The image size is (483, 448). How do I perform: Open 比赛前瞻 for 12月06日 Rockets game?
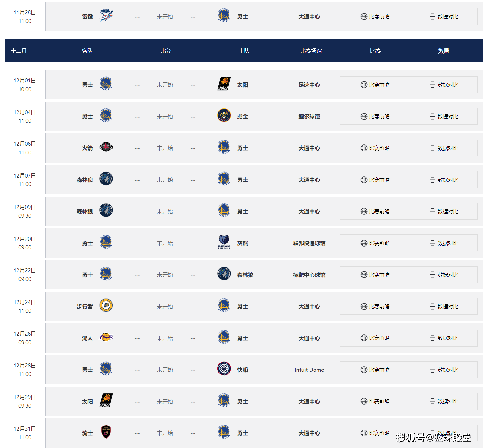(x=374, y=148)
